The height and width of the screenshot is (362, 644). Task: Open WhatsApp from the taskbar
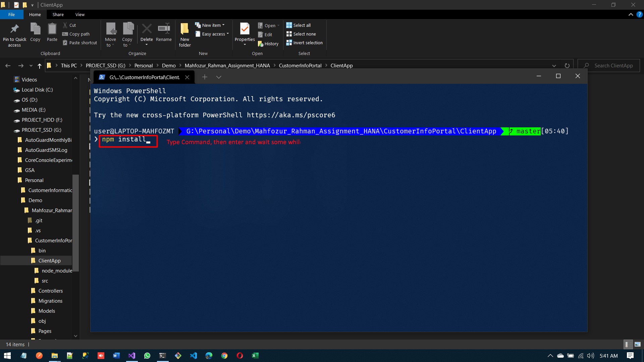pyautogui.click(x=147, y=356)
